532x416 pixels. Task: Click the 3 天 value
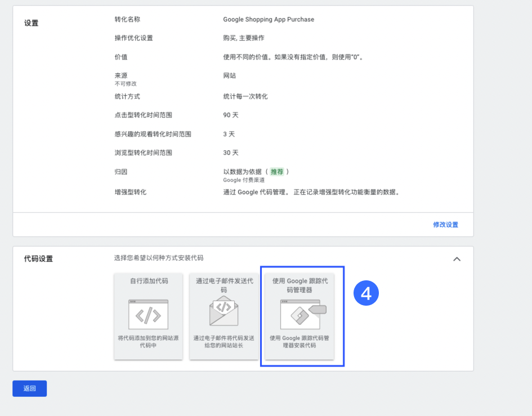click(229, 134)
